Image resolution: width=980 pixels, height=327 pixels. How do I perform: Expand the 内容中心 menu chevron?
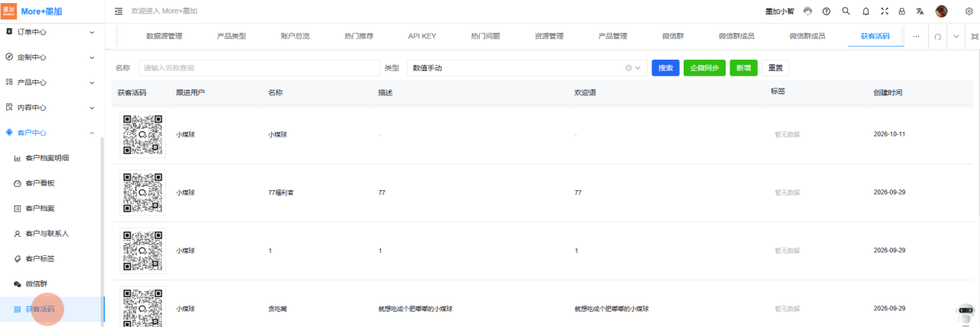click(x=92, y=108)
